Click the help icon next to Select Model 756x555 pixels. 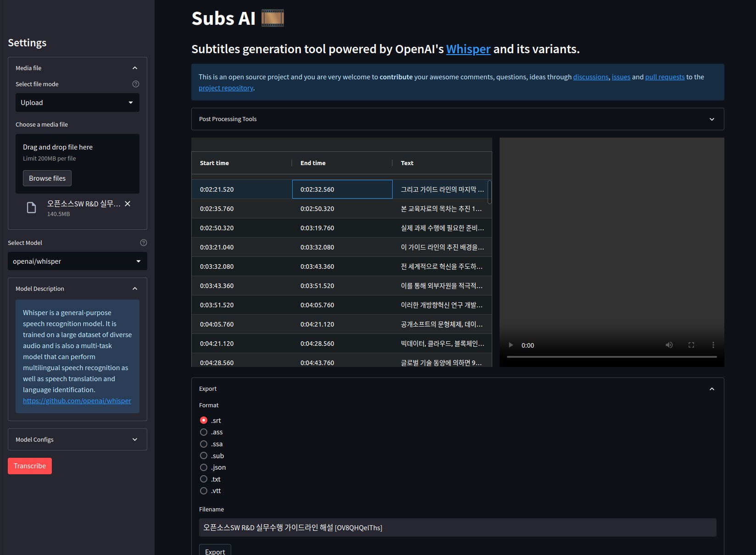(143, 243)
